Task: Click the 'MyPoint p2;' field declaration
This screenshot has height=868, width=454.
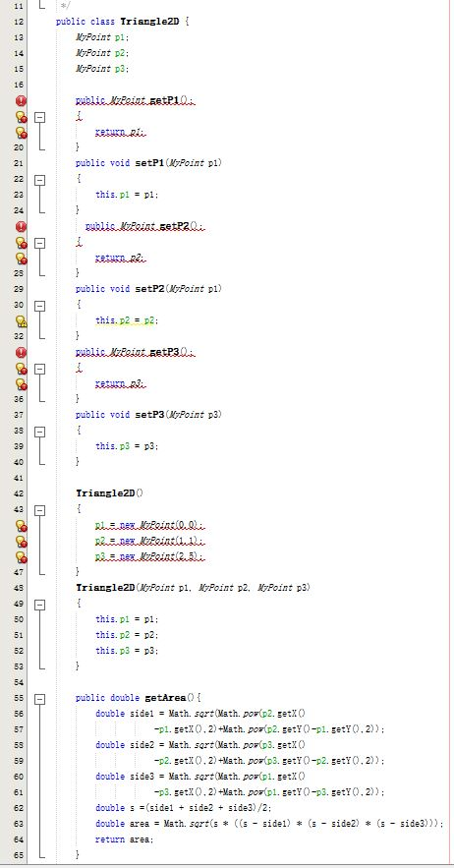Action: [102, 54]
